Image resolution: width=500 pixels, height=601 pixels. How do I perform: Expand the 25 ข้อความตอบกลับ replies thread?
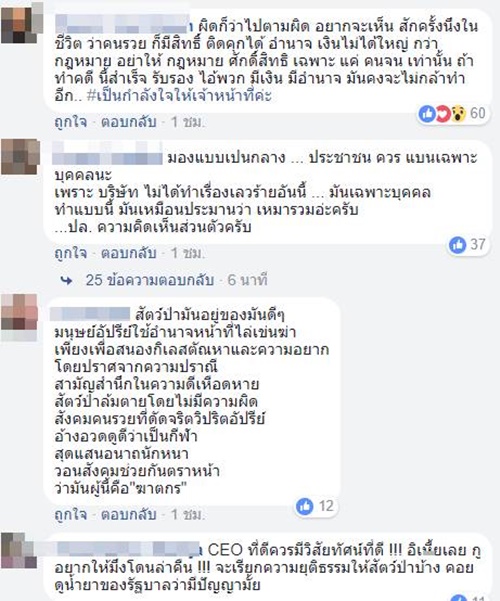point(150,280)
